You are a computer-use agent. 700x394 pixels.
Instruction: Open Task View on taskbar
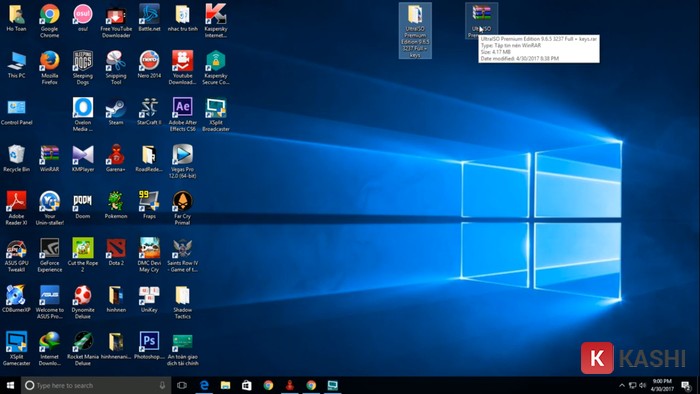coord(182,385)
